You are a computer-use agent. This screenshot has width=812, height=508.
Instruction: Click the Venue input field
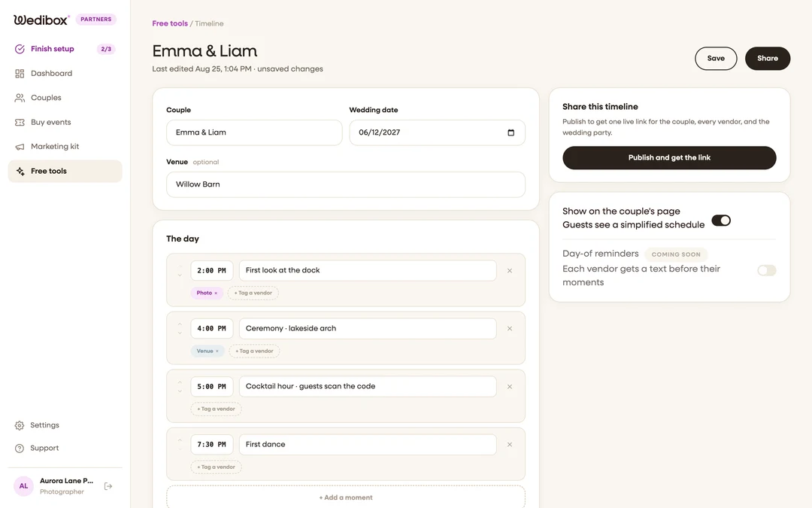coord(345,184)
